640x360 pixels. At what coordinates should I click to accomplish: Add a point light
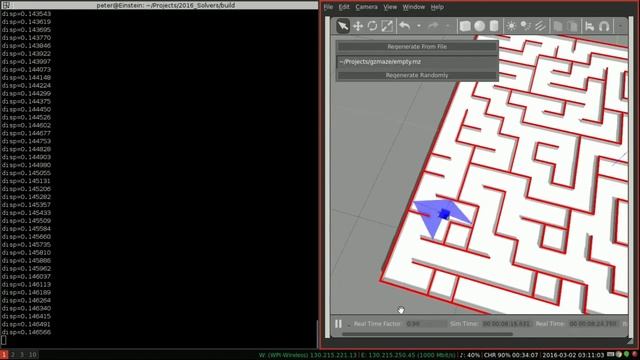[x=511, y=26]
